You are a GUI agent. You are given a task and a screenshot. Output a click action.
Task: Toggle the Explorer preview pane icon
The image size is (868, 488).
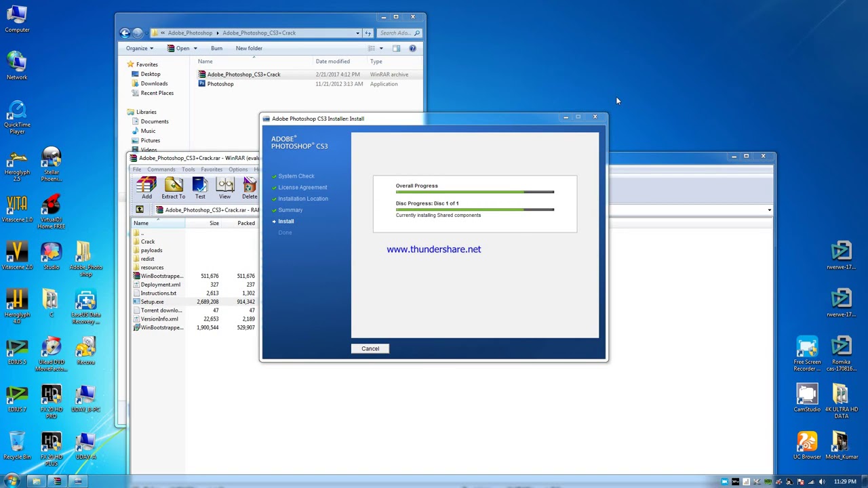(396, 48)
